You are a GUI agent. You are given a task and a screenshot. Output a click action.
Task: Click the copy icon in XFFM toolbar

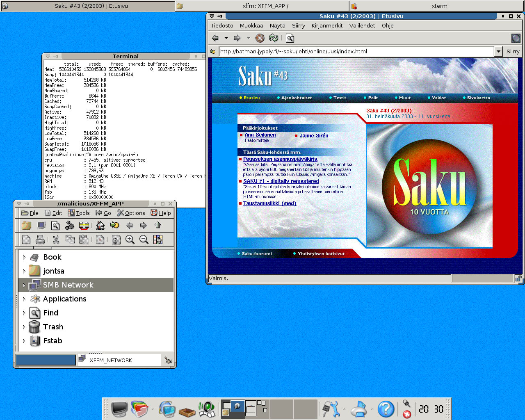70,239
